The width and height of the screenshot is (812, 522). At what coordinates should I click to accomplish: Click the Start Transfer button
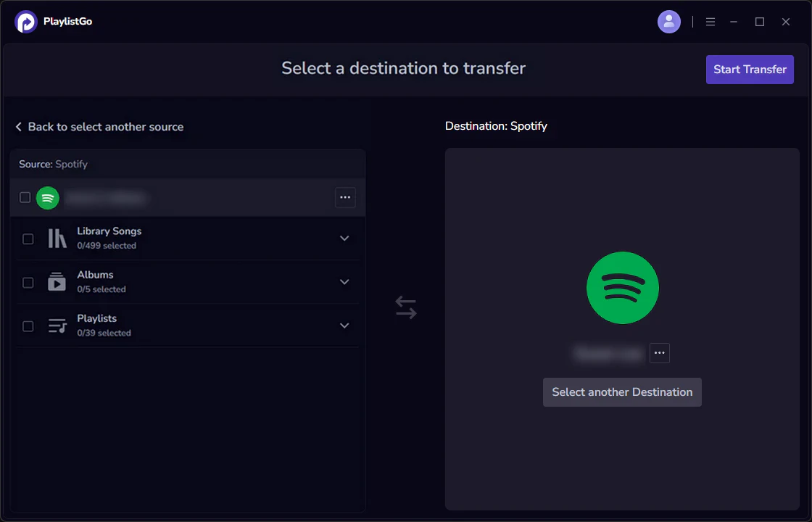pos(750,70)
